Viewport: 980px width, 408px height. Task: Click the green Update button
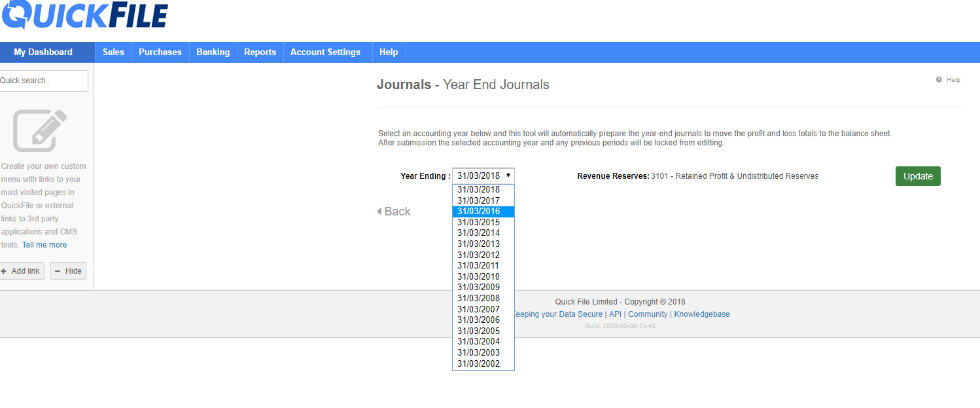pos(918,176)
